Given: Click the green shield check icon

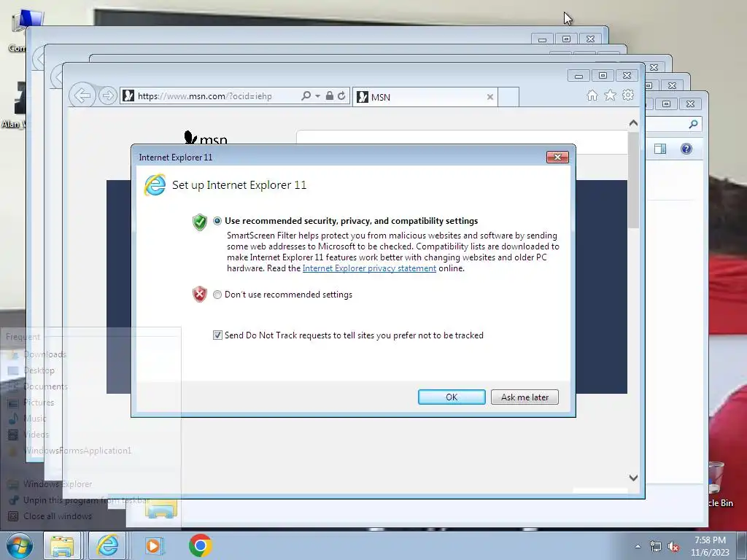Looking at the screenshot, I should 200,222.
